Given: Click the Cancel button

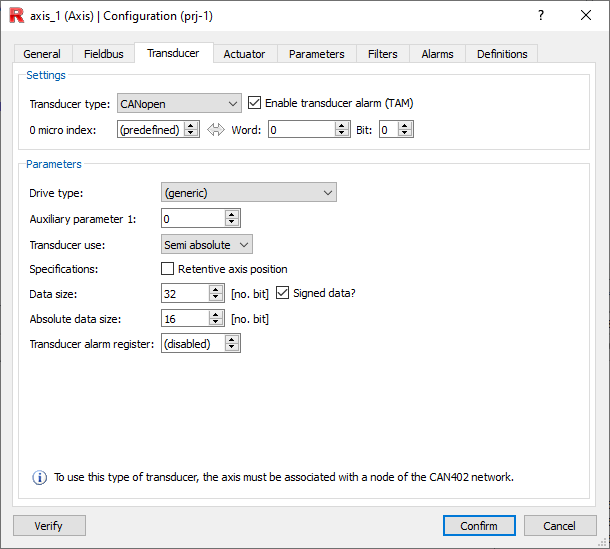Looking at the screenshot, I should pyautogui.click(x=559, y=526).
